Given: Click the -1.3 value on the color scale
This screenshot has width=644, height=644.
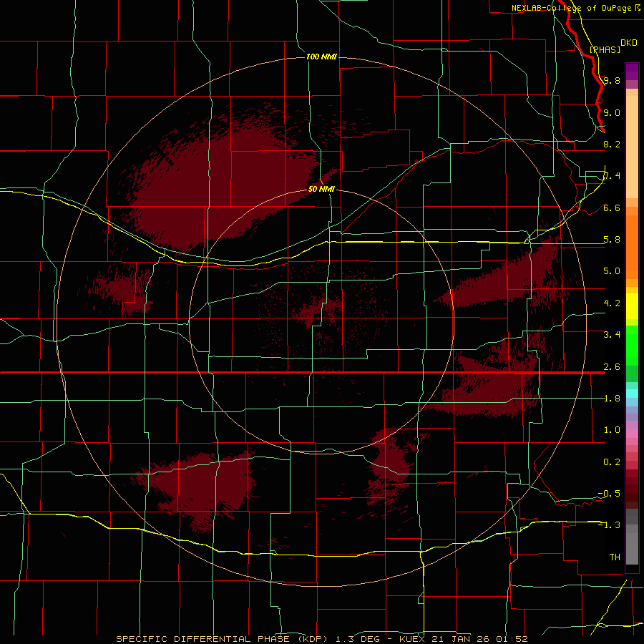Looking at the screenshot, I should (609, 525).
